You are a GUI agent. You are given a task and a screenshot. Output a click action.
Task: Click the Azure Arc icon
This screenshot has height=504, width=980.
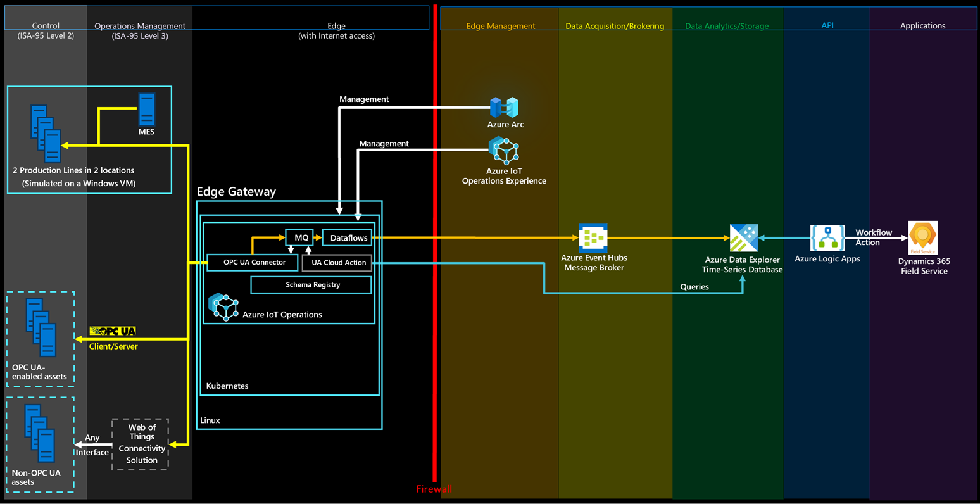pyautogui.click(x=504, y=107)
